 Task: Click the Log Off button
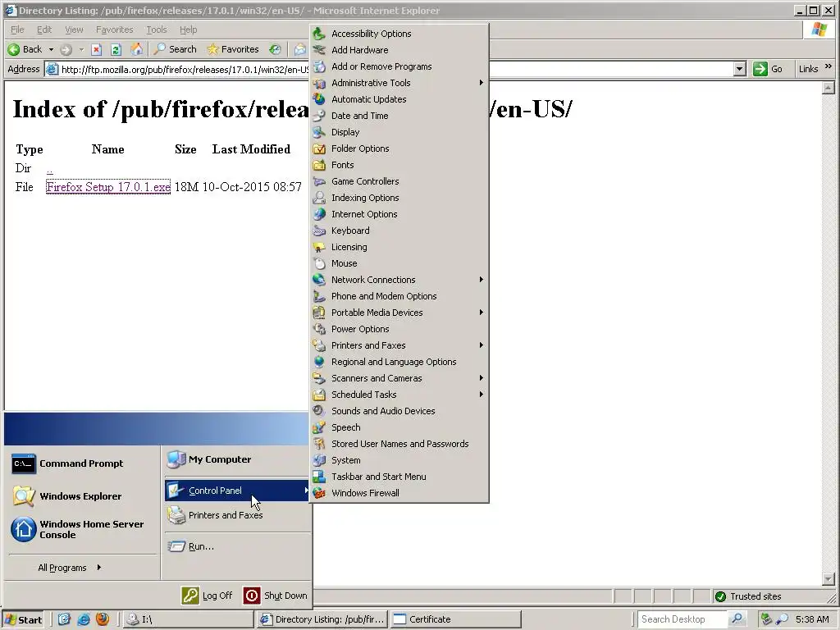208,596
